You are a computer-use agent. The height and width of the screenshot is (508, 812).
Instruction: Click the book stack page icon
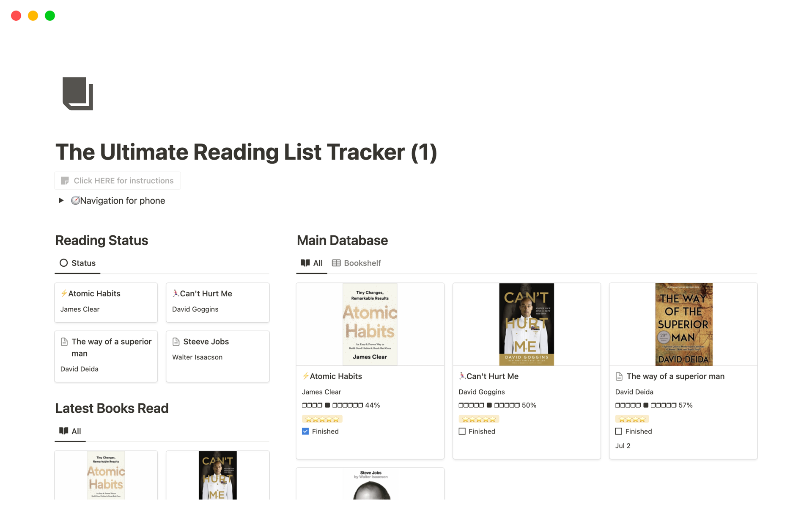[x=78, y=94]
